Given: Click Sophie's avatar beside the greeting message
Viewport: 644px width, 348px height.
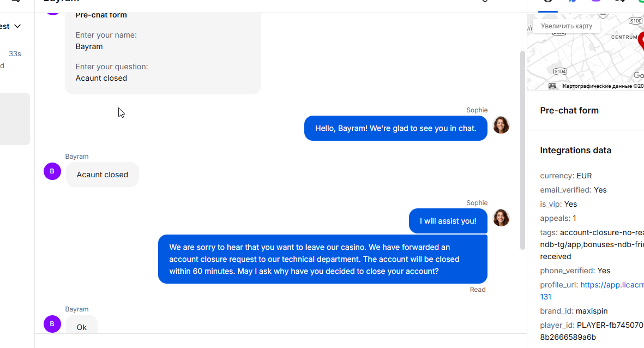Looking at the screenshot, I should point(501,125).
